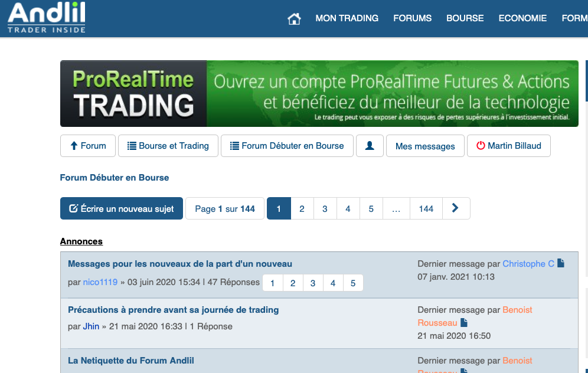Click date 21 mai 2020 16:50
The width and height of the screenshot is (588, 373).
coord(454,336)
